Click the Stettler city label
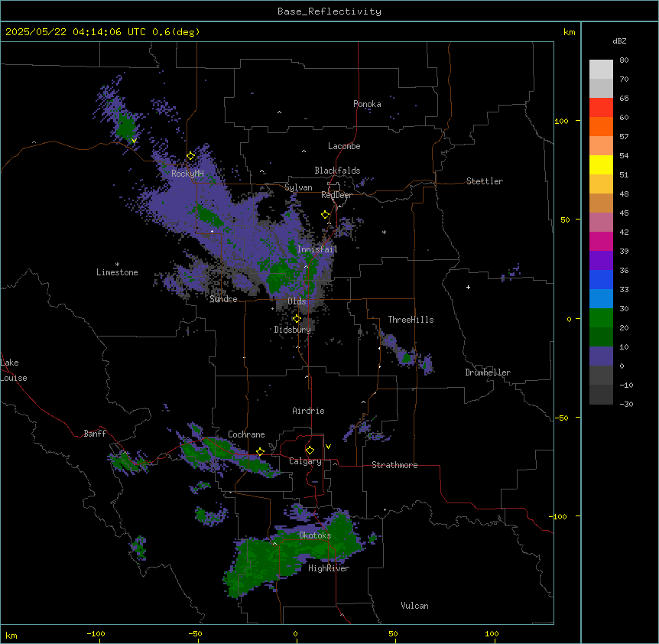 [485, 181]
